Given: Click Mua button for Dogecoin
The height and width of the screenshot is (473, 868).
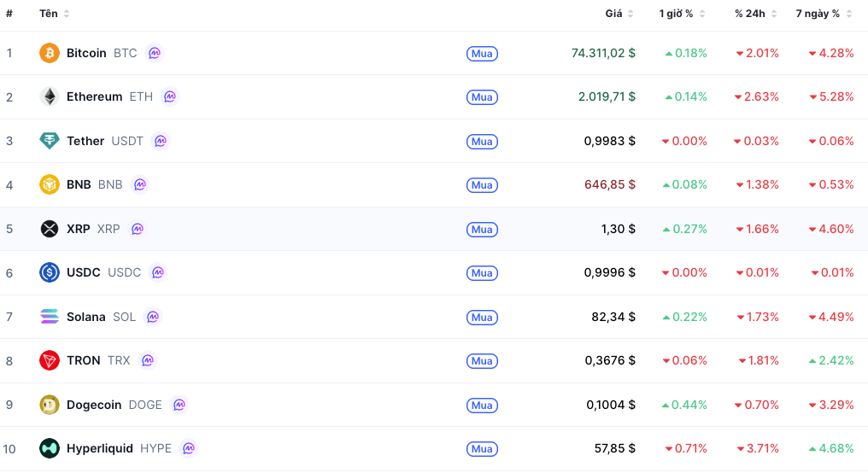Looking at the screenshot, I should pos(482,406).
